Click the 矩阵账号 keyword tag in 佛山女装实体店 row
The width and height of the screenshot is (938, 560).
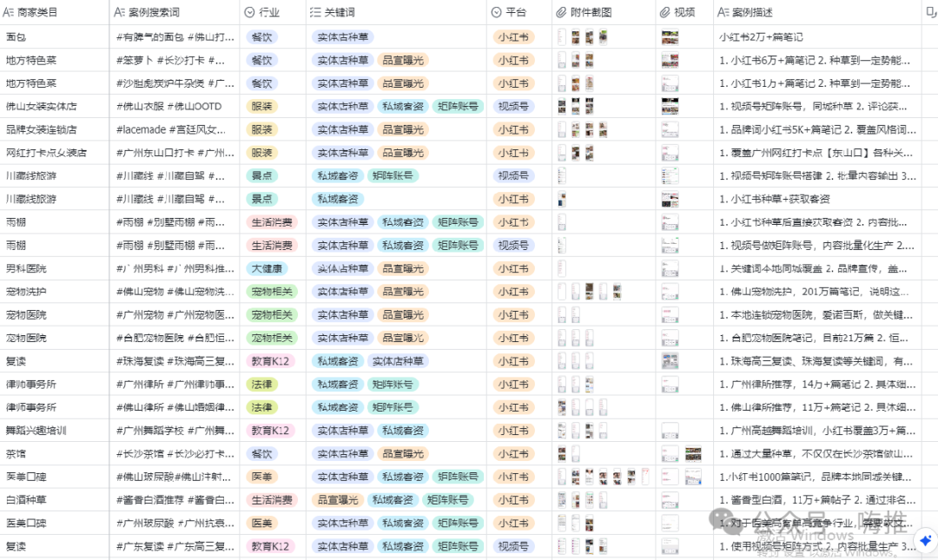click(x=458, y=107)
